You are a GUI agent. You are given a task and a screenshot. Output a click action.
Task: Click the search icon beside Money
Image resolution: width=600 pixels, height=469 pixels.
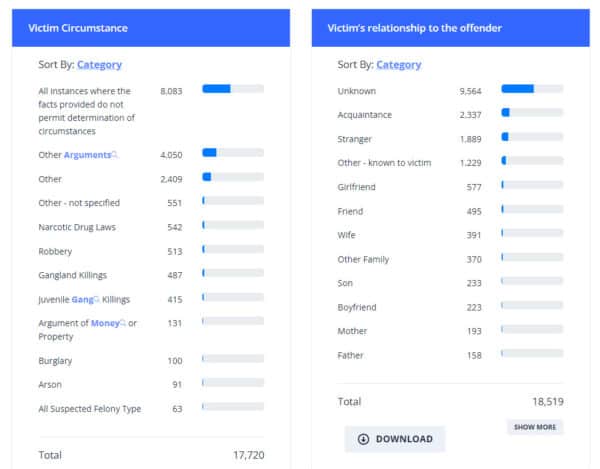(123, 323)
